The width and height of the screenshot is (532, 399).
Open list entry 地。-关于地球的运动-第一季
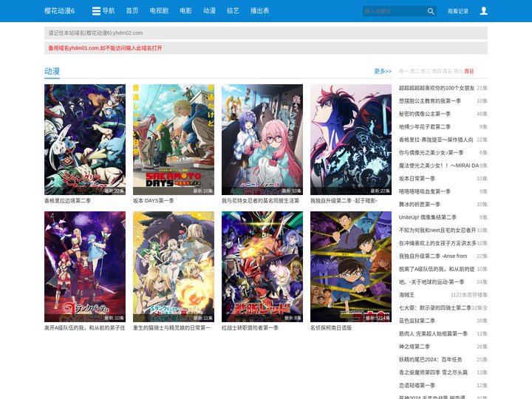[432, 282]
